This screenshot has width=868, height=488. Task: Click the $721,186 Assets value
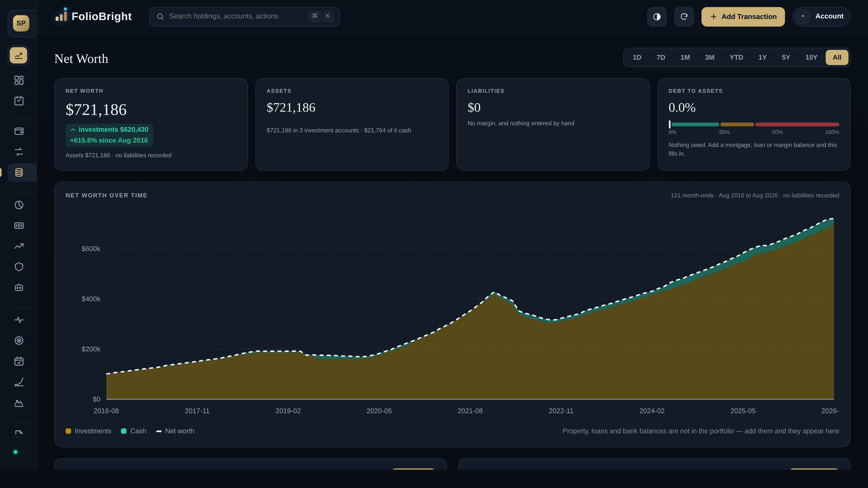[291, 108]
